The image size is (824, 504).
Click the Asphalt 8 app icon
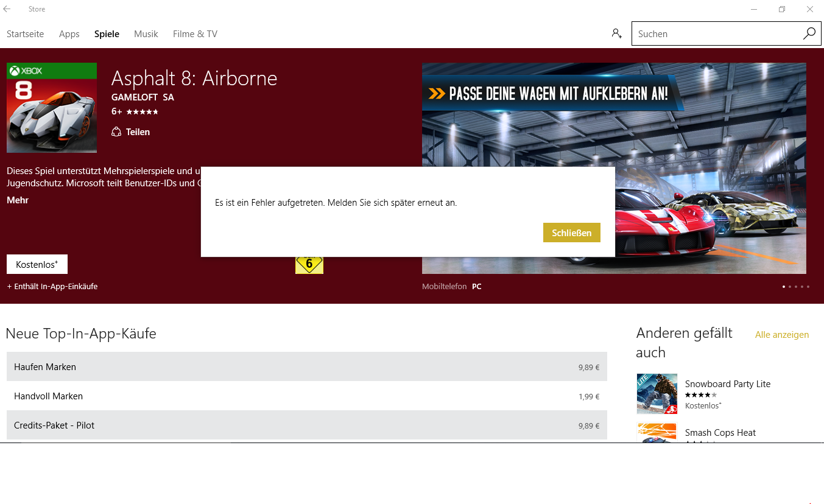(x=52, y=108)
